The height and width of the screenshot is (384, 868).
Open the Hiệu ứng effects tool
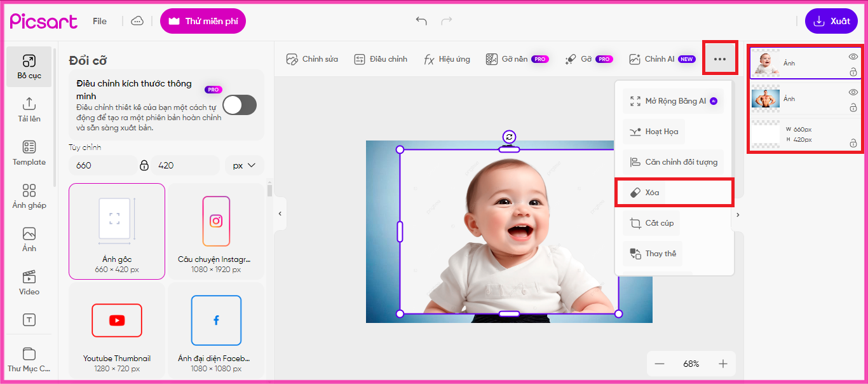click(447, 59)
